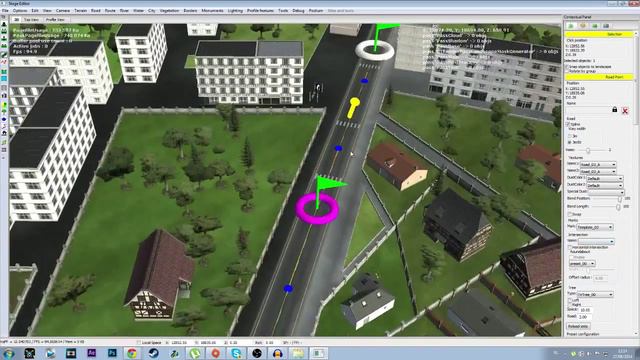
Task: Click the lock icon beside Name field
Action: [615, 110]
